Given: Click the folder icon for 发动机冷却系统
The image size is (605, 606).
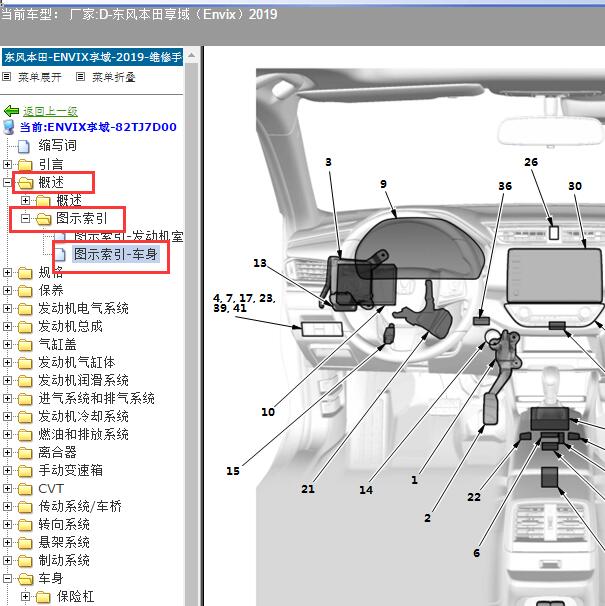Looking at the screenshot, I should [25, 417].
